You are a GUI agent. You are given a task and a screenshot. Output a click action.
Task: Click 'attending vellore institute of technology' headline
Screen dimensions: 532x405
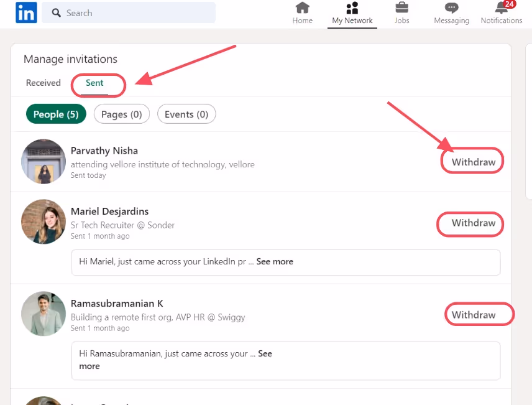pos(162,164)
